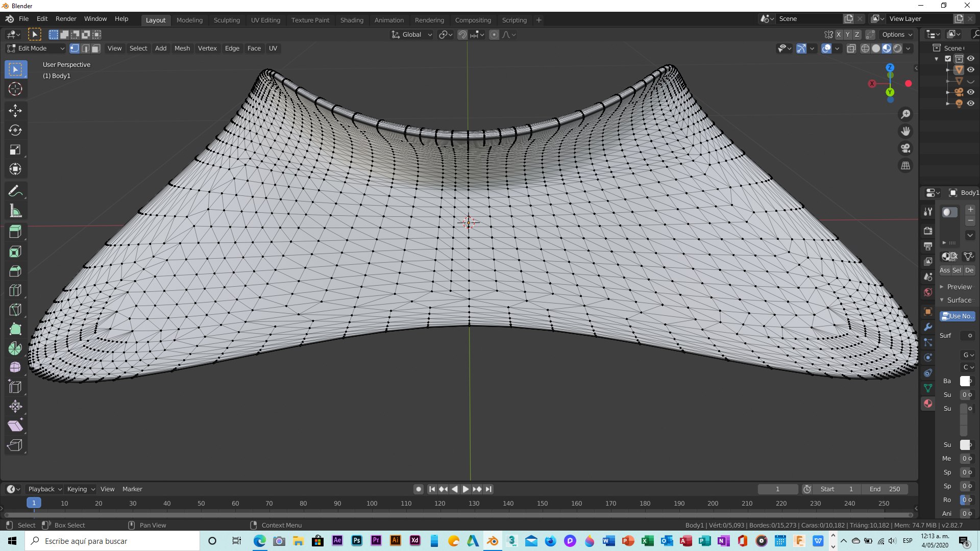Select the Cursor tool in the left toolbar

(x=15, y=89)
